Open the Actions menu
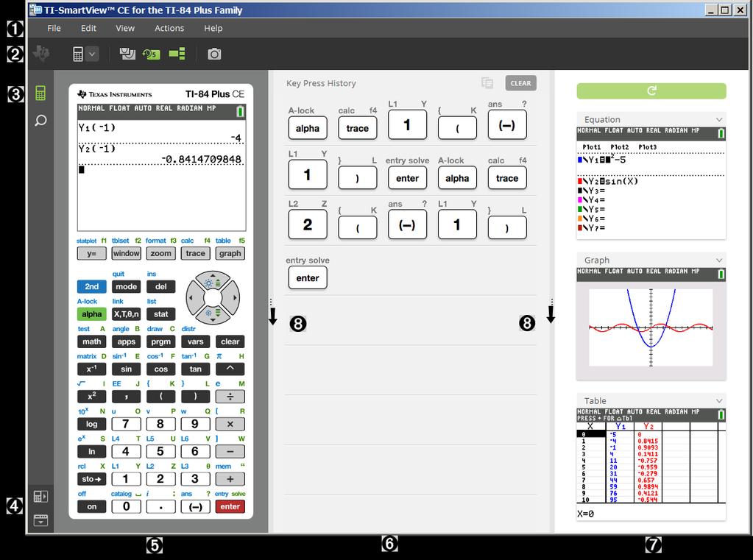This screenshot has width=753, height=560. pyautogui.click(x=169, y=29)
